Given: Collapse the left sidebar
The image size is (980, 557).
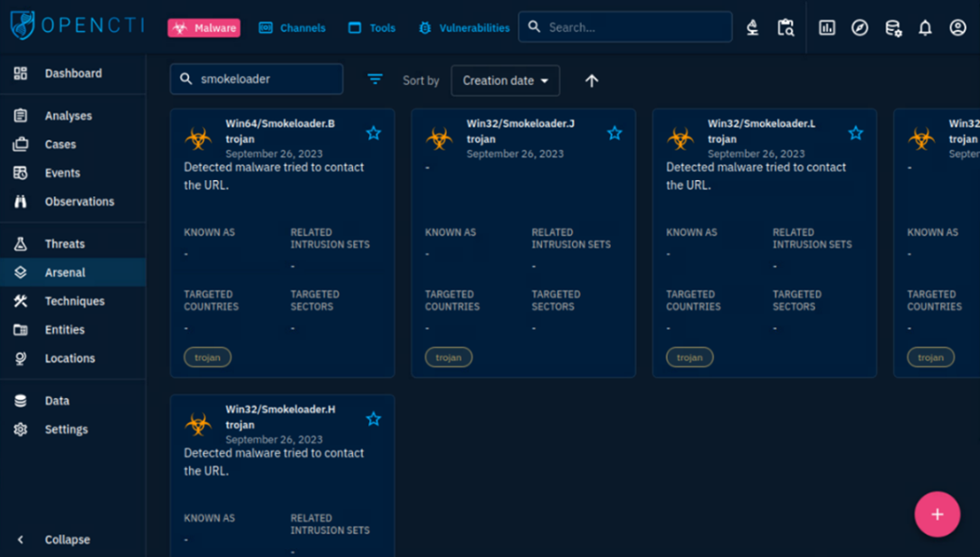Looking at the screenshot, I should click(x=67, y=539).
